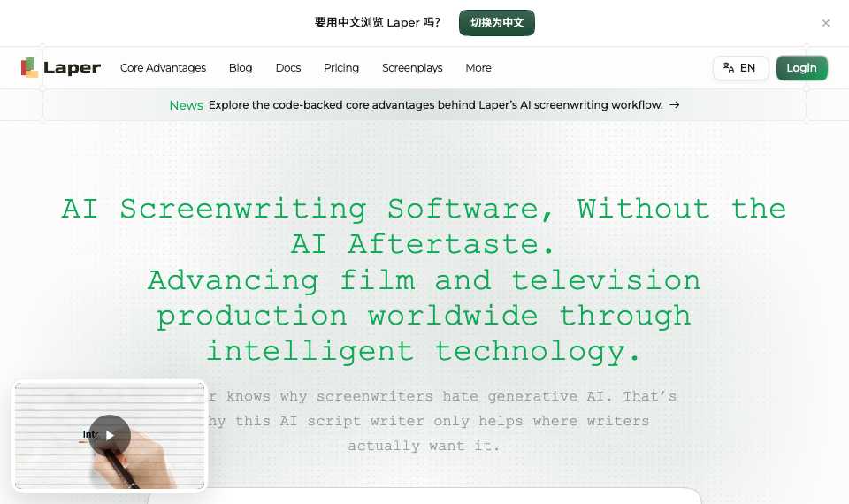Image resolution: width=849 pixels, height=504 pixels.
Task: Open the Docs menu item
Action: (x=288, y=68)
